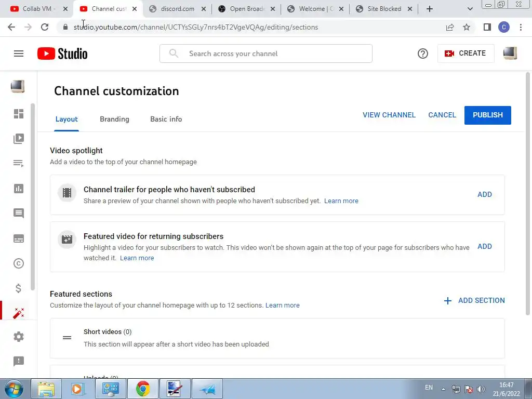Click VIEW CHANNEL link
This screenshot has width=532, height=399.
point(389,115)
